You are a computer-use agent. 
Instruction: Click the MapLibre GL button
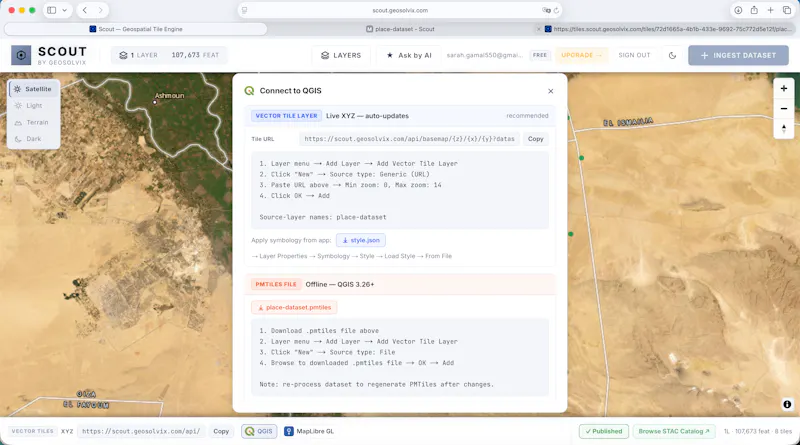coord(309,431)
